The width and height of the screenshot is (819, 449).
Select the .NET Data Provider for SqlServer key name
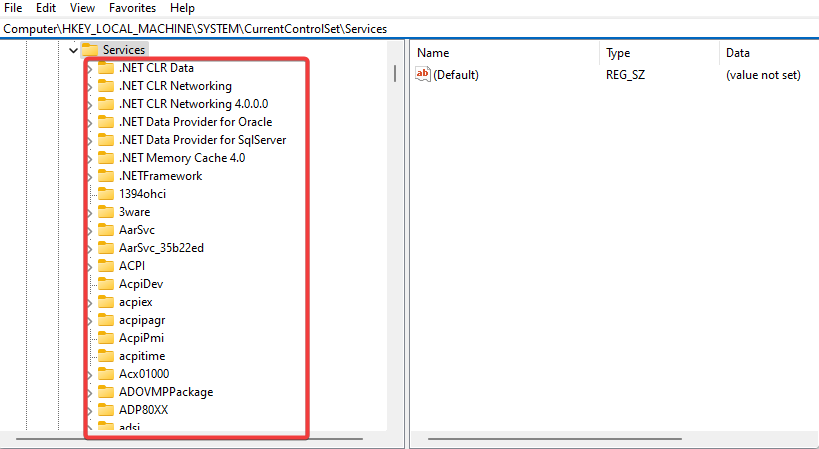203,140
